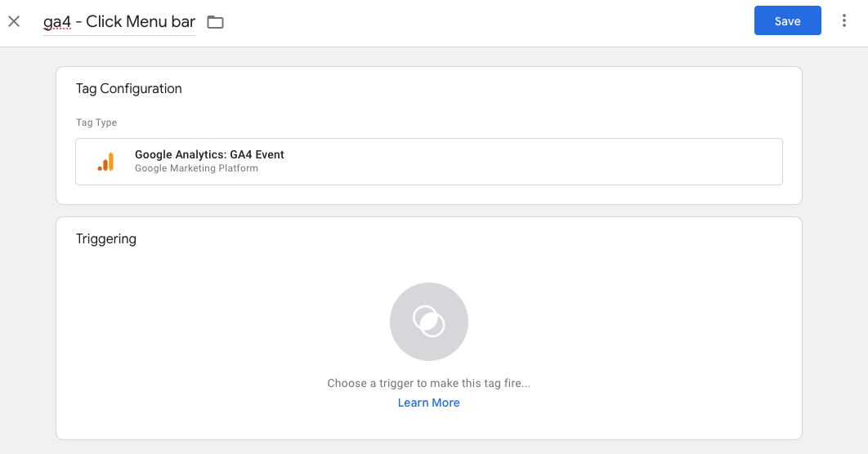Click the Triggering heading
The height and width of the screenshot is (454, 868).
click(105, 239)
